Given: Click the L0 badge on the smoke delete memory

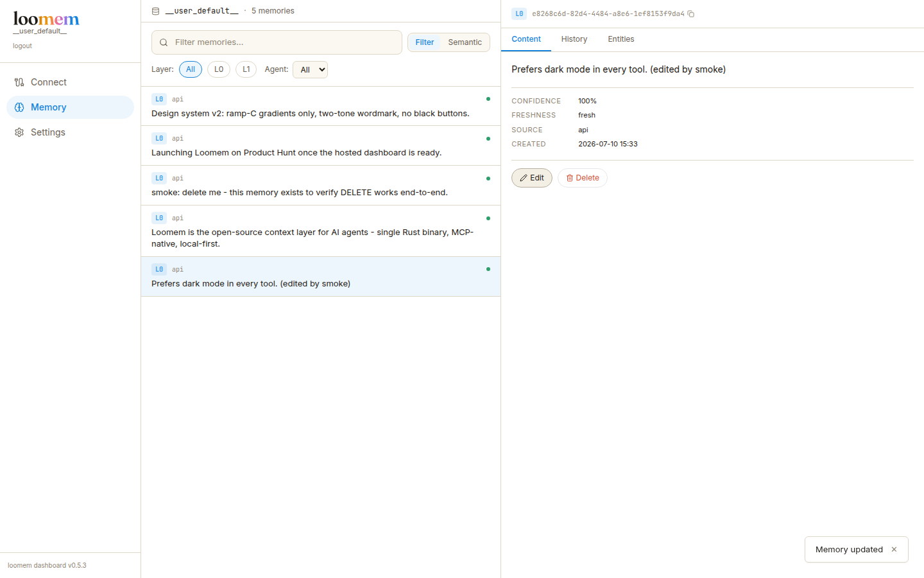Looking at the screenshot, I should point(159,178).
